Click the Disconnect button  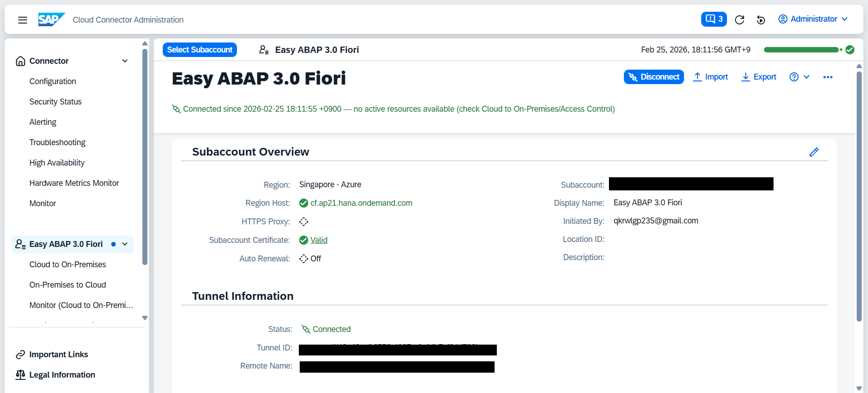pos(654,77)
